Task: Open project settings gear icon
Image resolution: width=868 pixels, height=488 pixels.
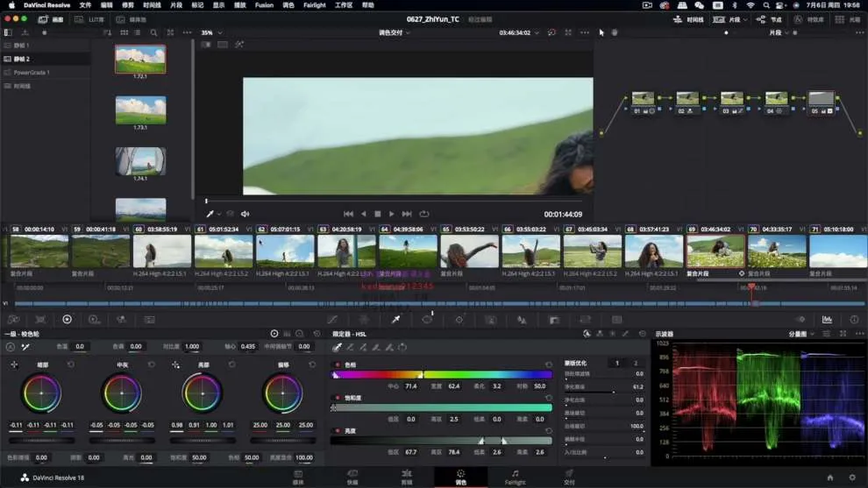Action: point(851,477)
